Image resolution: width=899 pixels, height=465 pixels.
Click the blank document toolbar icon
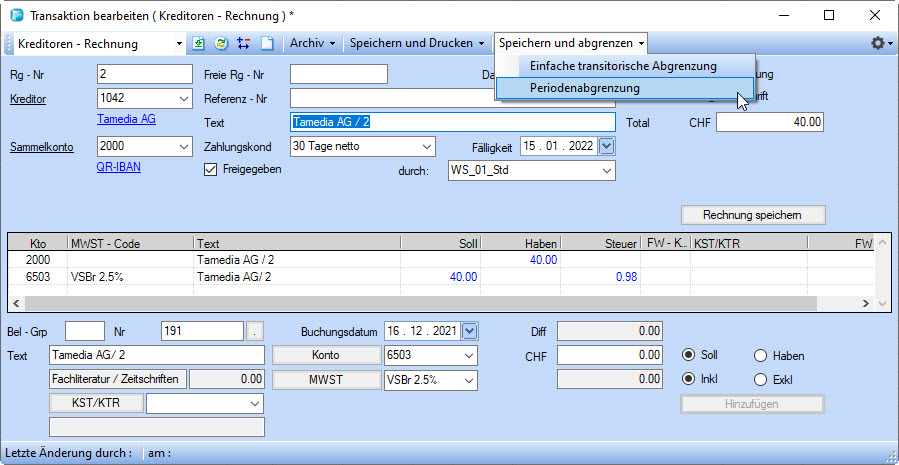(266, 44)
